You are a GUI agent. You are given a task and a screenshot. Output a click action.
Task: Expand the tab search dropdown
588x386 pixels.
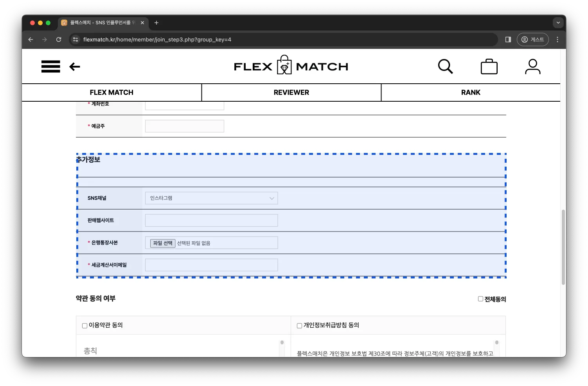(x=558, y=23)
